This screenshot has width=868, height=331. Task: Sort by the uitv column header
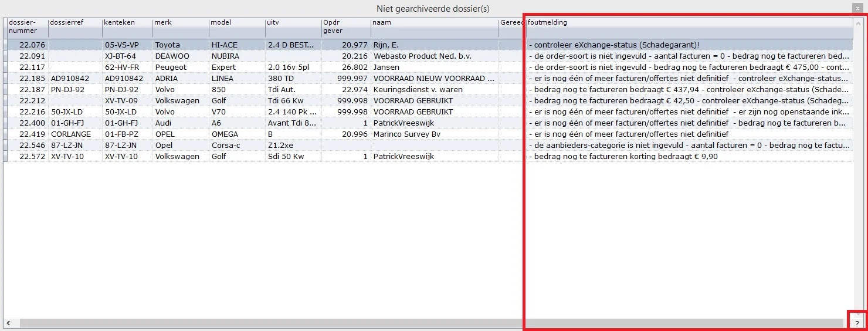coord(293,27)
